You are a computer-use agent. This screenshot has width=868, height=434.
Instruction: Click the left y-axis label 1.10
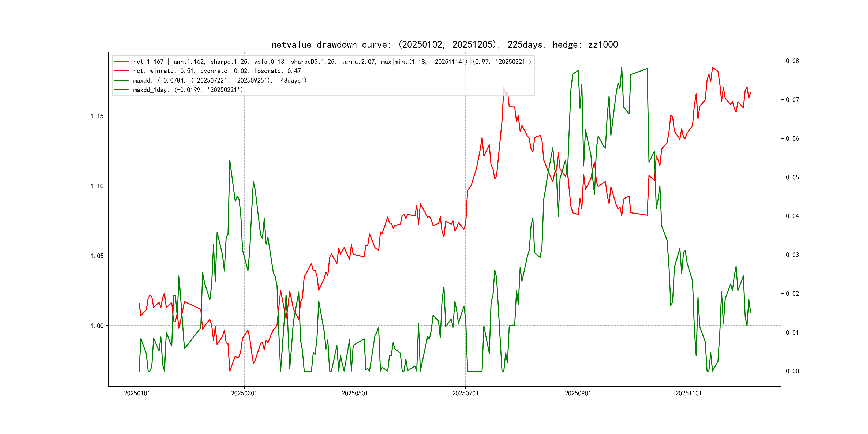97,186
